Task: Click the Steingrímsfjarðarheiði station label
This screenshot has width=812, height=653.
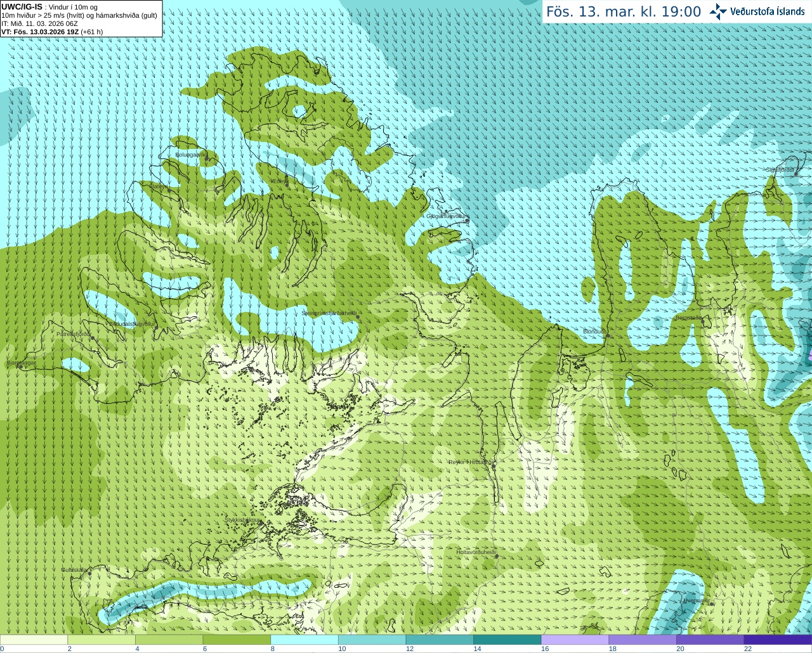Action: 329,313
